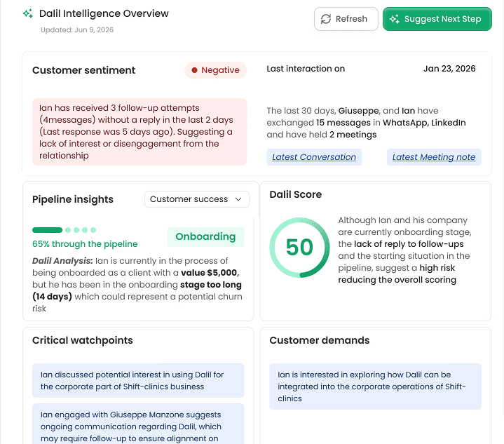Click the Dalil Score 50 gauge
The width and height of the screenshot is (504, 444).
299,248
